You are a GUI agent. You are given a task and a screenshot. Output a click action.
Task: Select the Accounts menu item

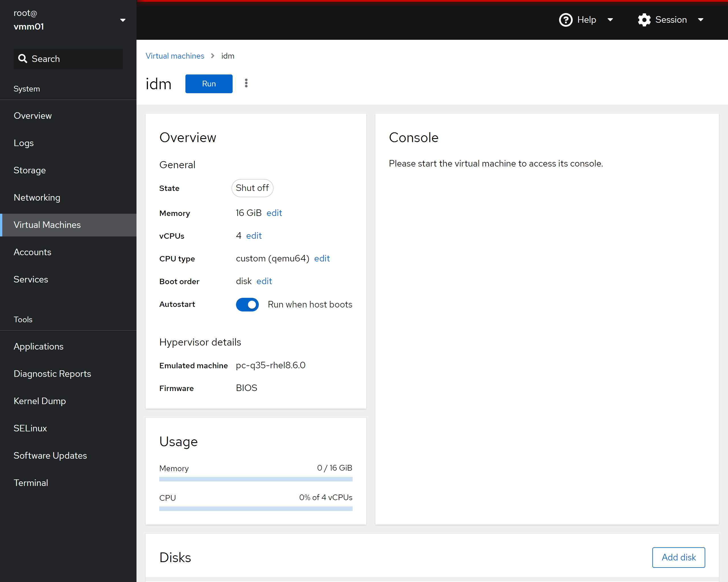coord(32,252)
